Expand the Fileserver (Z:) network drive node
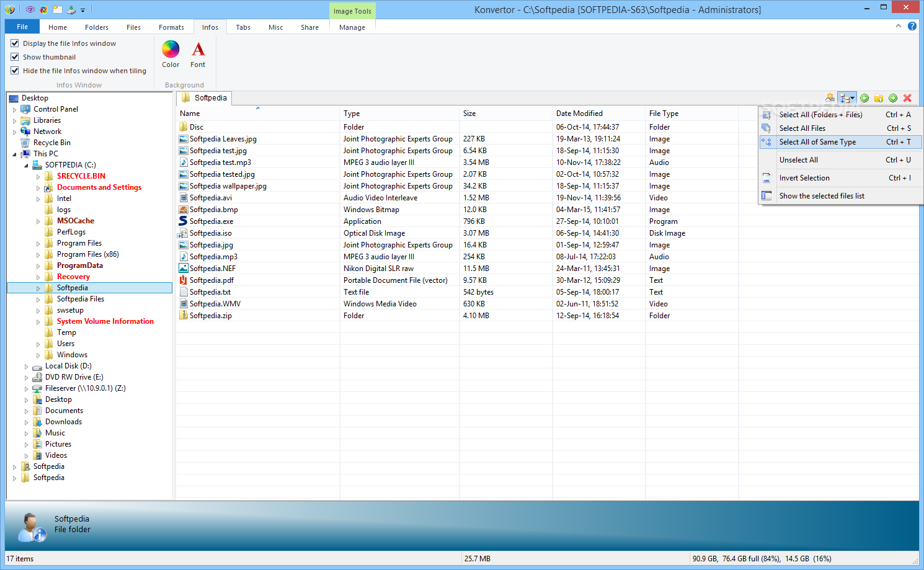The image size is (924, 570). [x=27, y=388]
